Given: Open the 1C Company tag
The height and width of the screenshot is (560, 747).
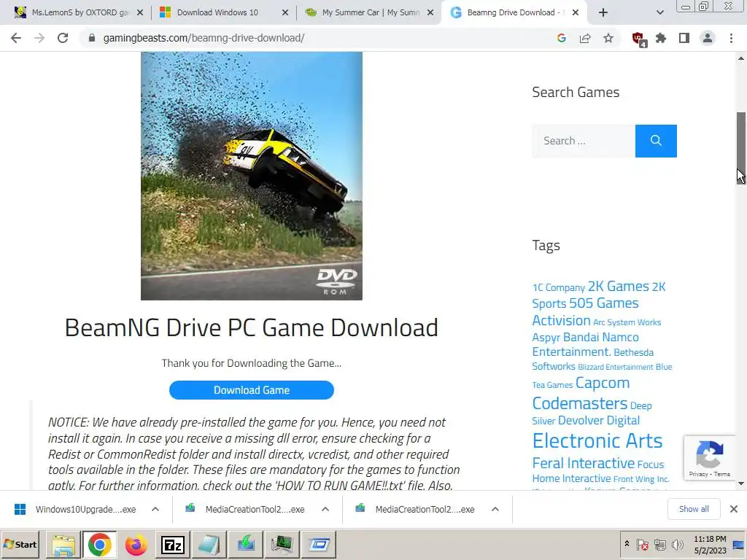Looking at the screenshot, I should [558, 287].
